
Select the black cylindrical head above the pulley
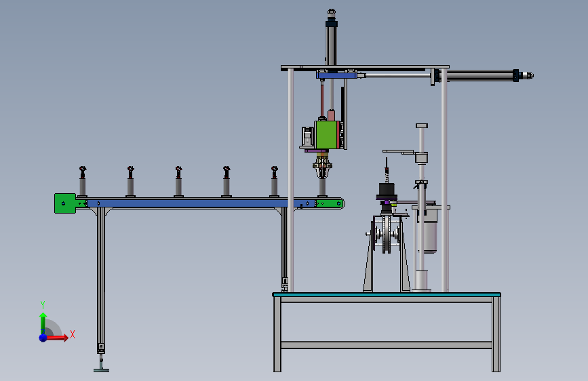pos(387,189)
